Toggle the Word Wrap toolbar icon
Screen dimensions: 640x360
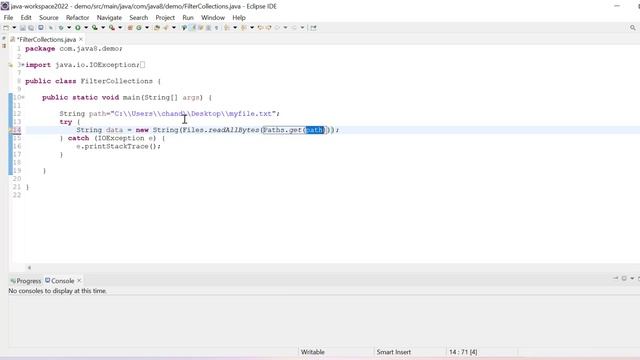(x=200, y=28)
